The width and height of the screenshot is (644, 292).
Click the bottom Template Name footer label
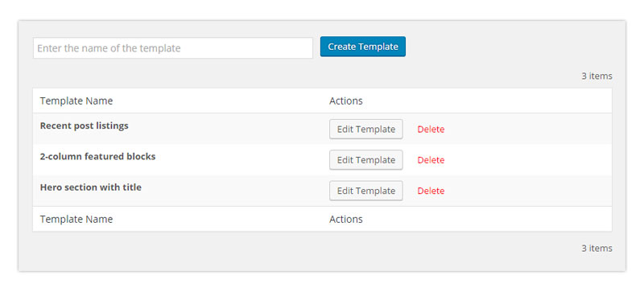click(x=76, y=220)
